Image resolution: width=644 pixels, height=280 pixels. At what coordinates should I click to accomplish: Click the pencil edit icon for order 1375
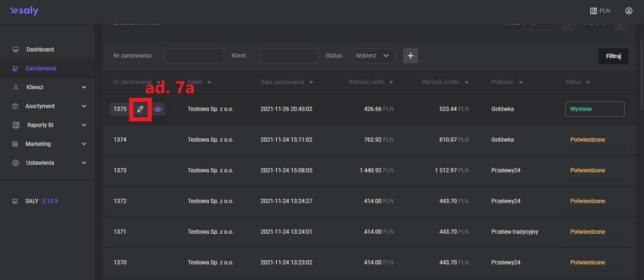(140, 109)
